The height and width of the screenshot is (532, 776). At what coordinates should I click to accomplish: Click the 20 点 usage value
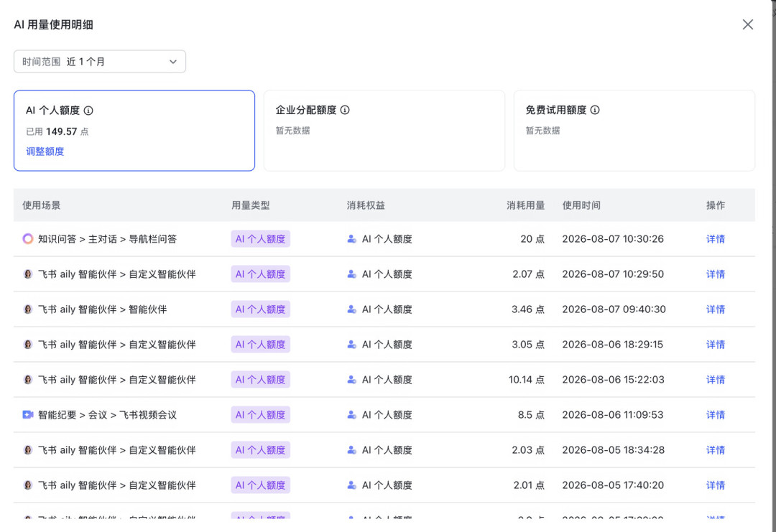pyautogui.click(x=532, y=239)
